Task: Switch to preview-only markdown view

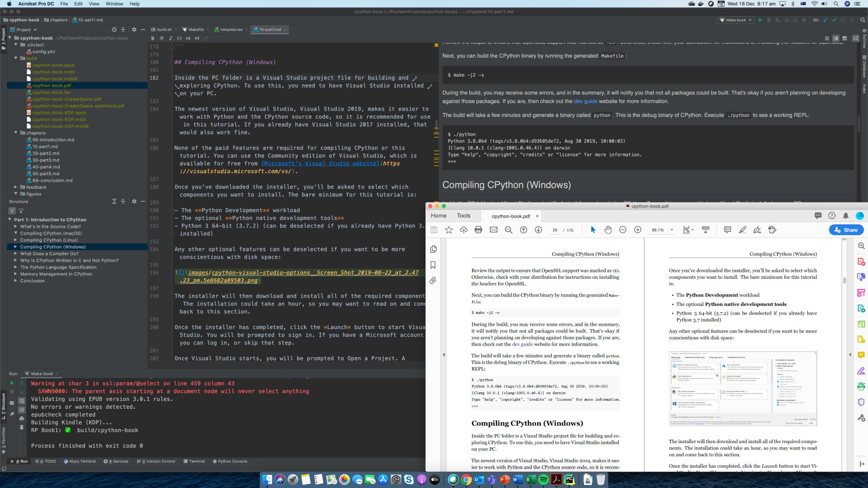Action: 845,38
